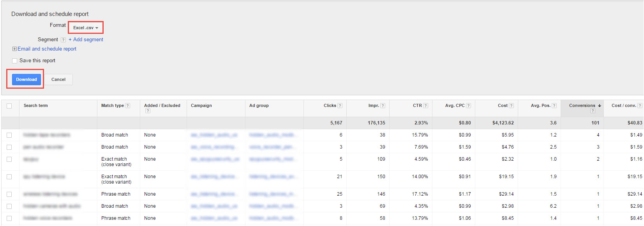Image resolution: width=644 pixels, height=226 pixels.
Task: Toggle the select-all checkbox in table header
Action: tap(9, 106)
